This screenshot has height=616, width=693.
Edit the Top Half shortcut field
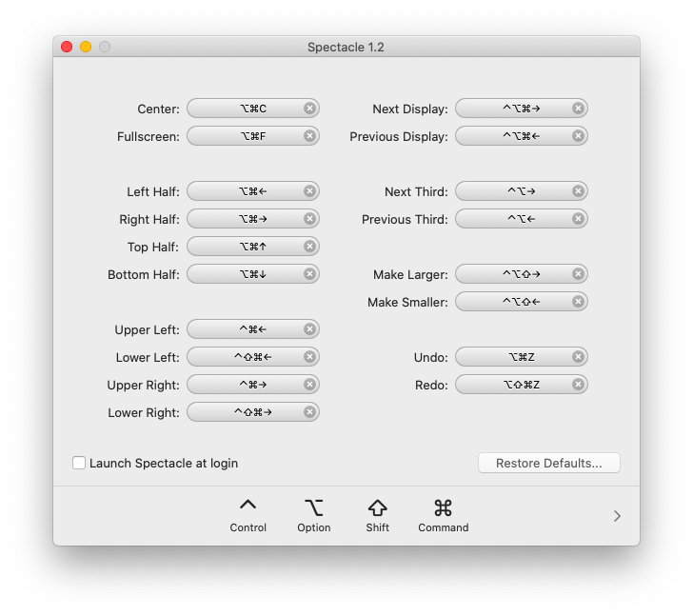(x=253, y=247)
